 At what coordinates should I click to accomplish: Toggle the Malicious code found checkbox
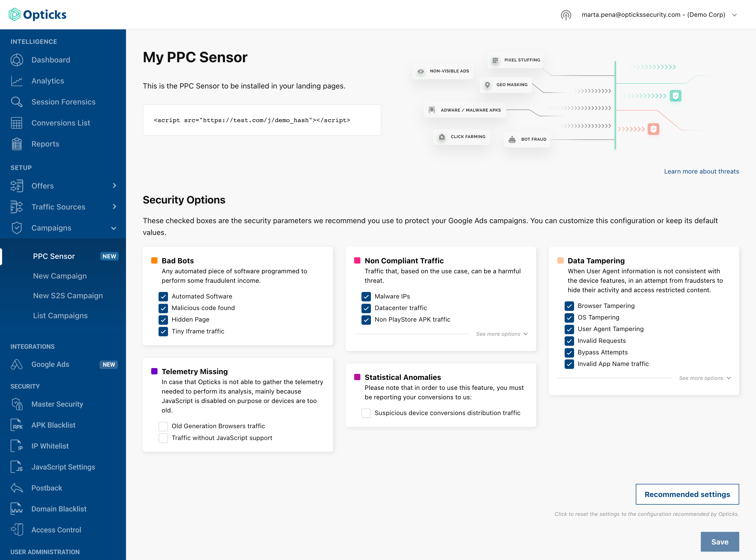coord(164,308)
